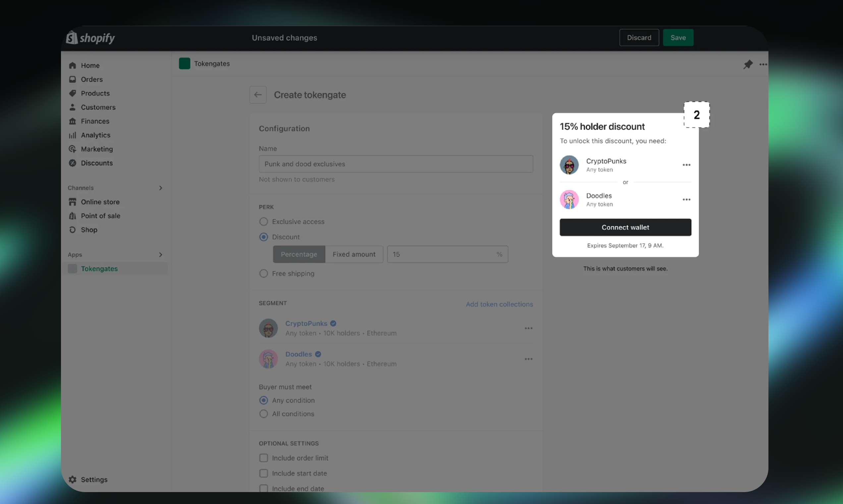Click Tokengates title in app header
The height and width of the screenshot is (504, 843).
pos(212,64)
